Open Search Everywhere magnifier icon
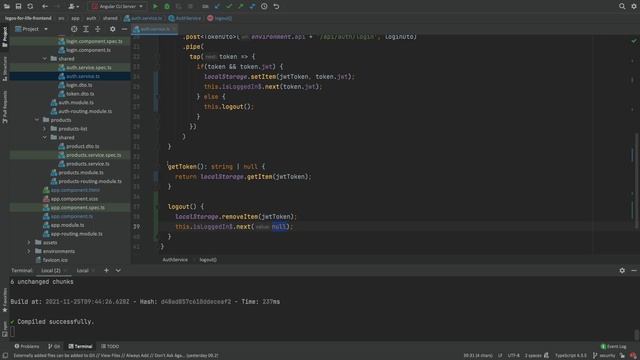 [x=622, y=6]
